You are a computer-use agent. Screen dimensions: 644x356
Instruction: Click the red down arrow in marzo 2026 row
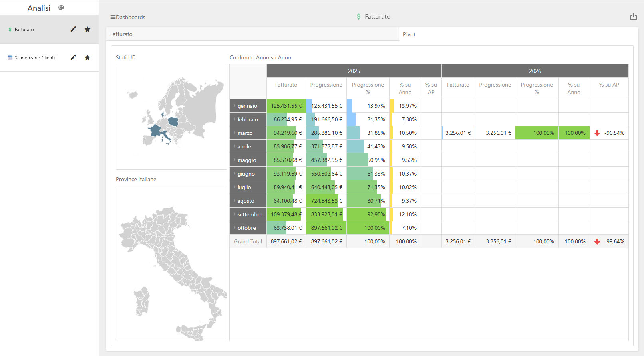[597, 133]
